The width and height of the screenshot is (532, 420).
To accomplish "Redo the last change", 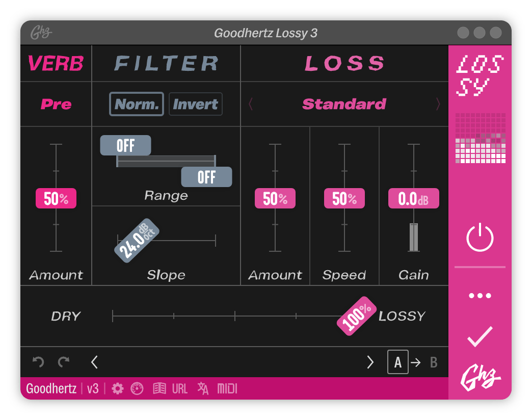I will click(64, 362).
